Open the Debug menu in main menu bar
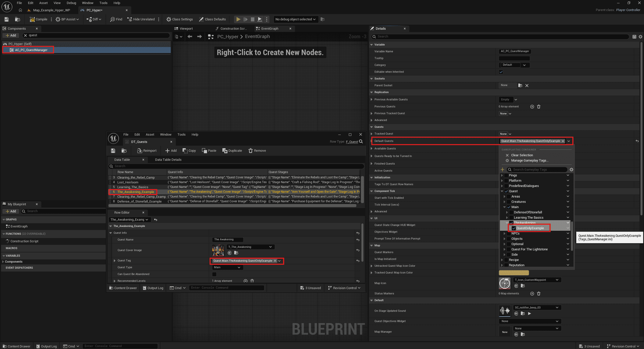644x349 pixels. point(71,3)
